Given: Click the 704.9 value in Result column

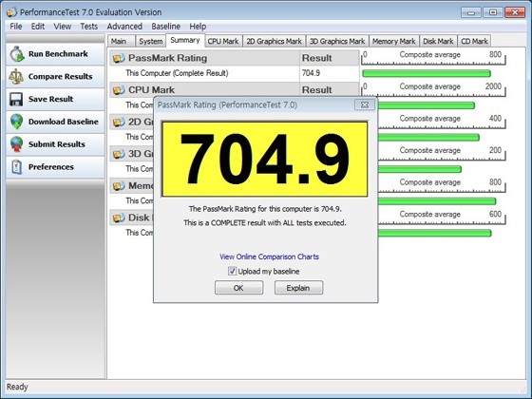Looking at the screenshot, I should point(312,73).
